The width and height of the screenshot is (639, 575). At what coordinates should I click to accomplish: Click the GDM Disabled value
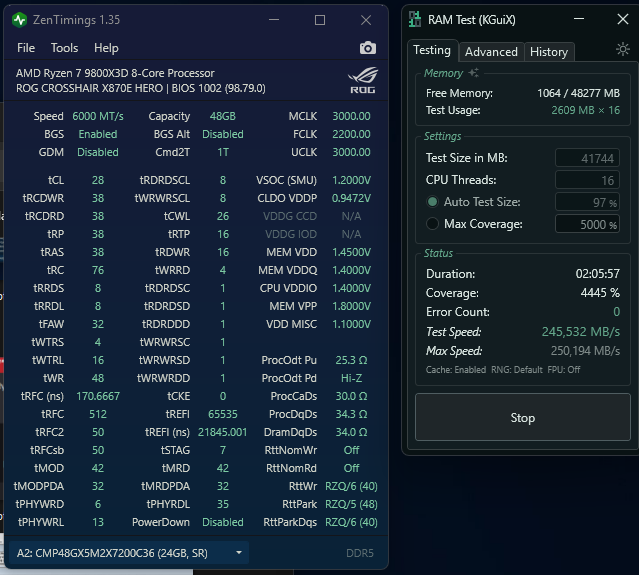click(x=98, y=152)
